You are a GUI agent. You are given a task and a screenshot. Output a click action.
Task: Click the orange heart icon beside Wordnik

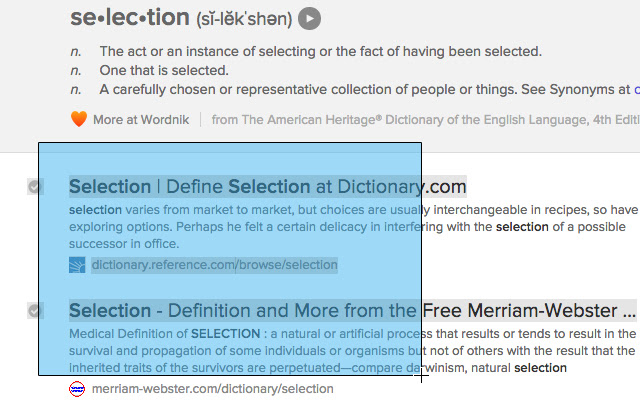coord(78,119)
